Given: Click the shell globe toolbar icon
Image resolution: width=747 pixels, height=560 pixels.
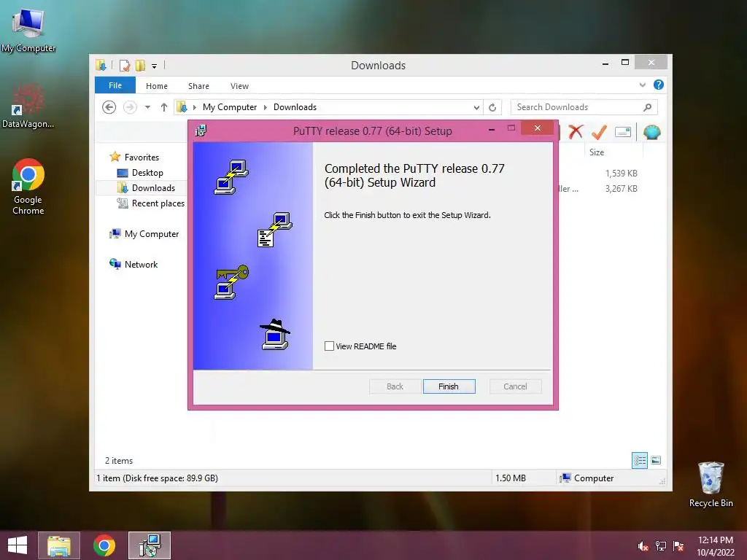Looking at the screenshot, I should pyautogui.click(x=651, y=132).
